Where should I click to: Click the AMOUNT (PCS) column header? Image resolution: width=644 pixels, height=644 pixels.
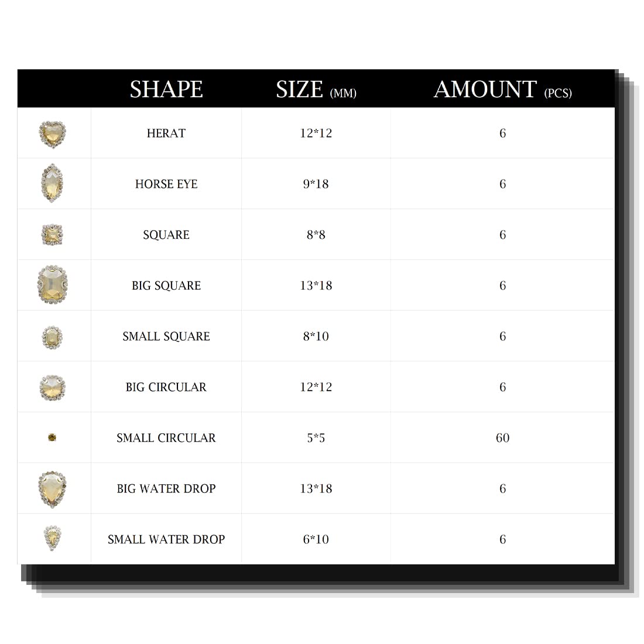point(502,90)
